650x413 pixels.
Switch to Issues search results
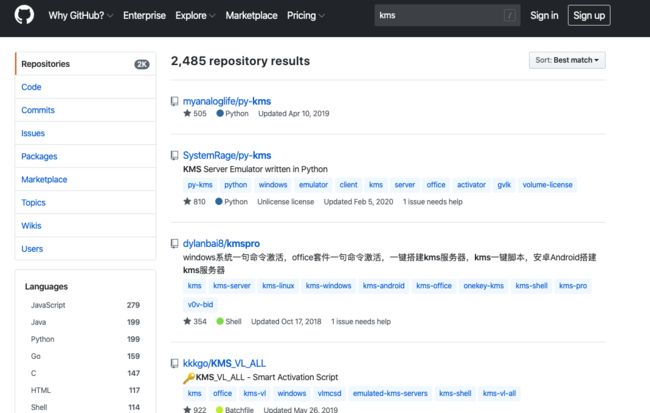85,134
